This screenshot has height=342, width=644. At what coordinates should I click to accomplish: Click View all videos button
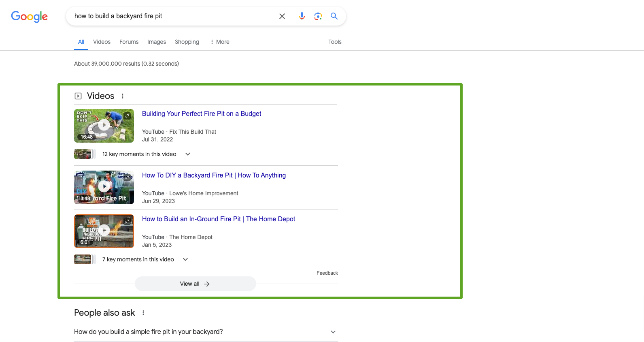(195, 284)
